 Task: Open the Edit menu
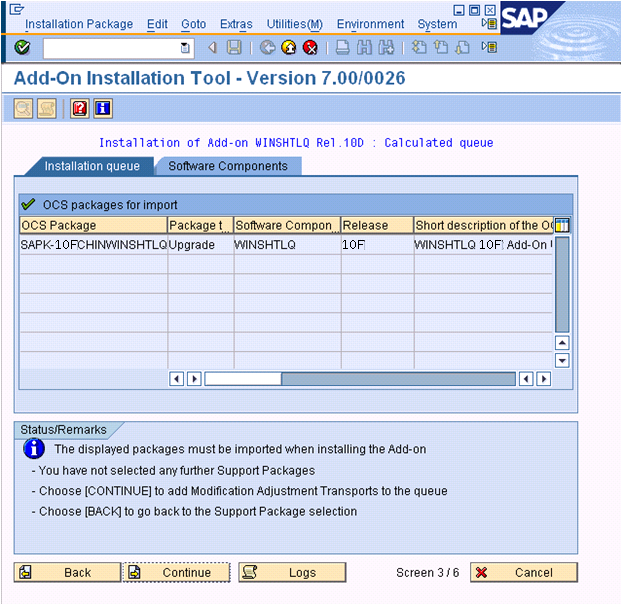(157, 24)
